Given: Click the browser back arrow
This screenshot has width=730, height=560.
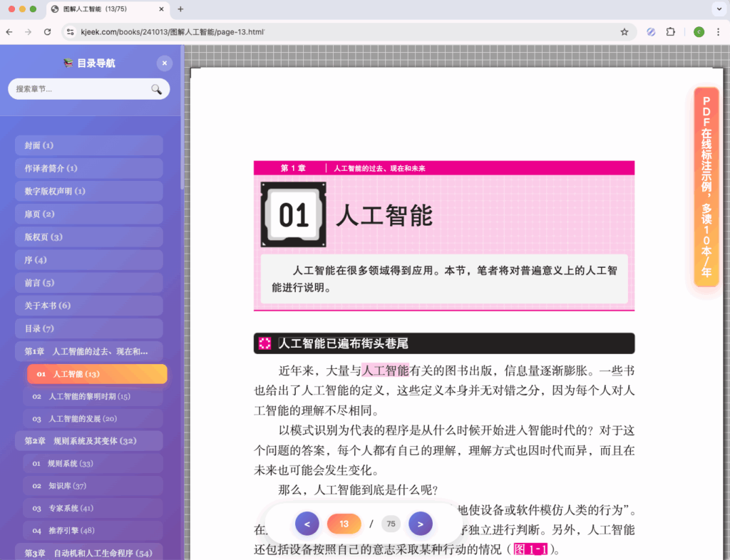Looking at the screenshot, I should coord(10,32).
